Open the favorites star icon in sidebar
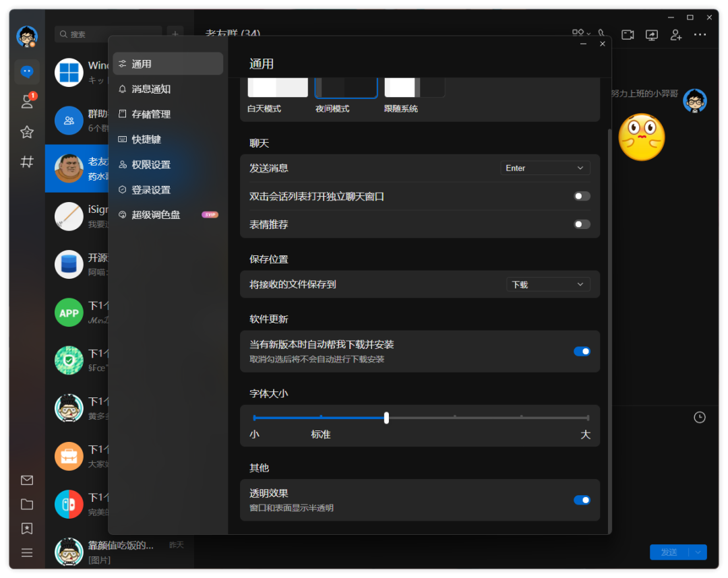This screenshot has width=728, height=578. coord(27,132)
